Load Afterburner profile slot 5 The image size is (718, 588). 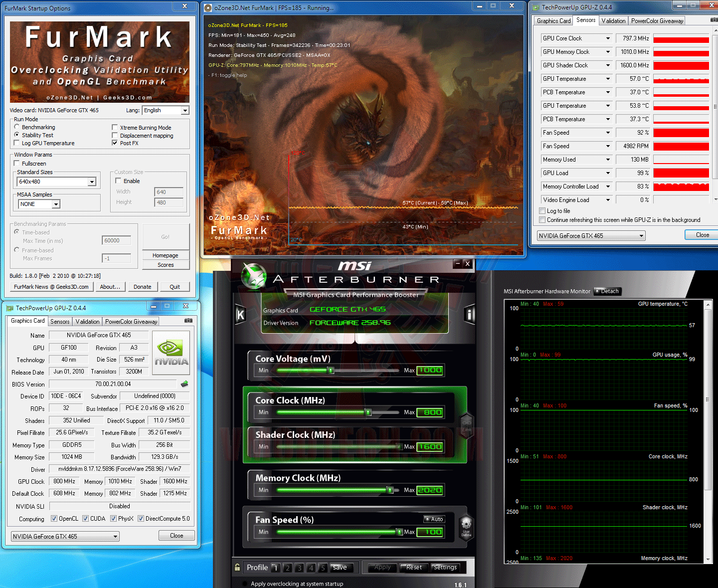(323, 568)
